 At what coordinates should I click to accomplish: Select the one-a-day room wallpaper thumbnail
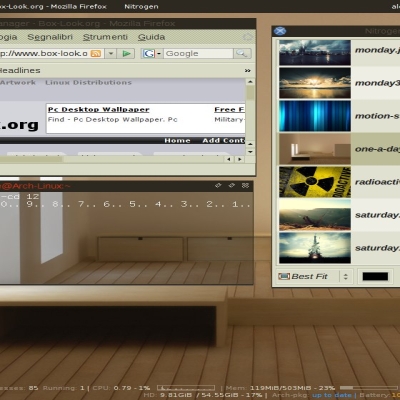315,149
